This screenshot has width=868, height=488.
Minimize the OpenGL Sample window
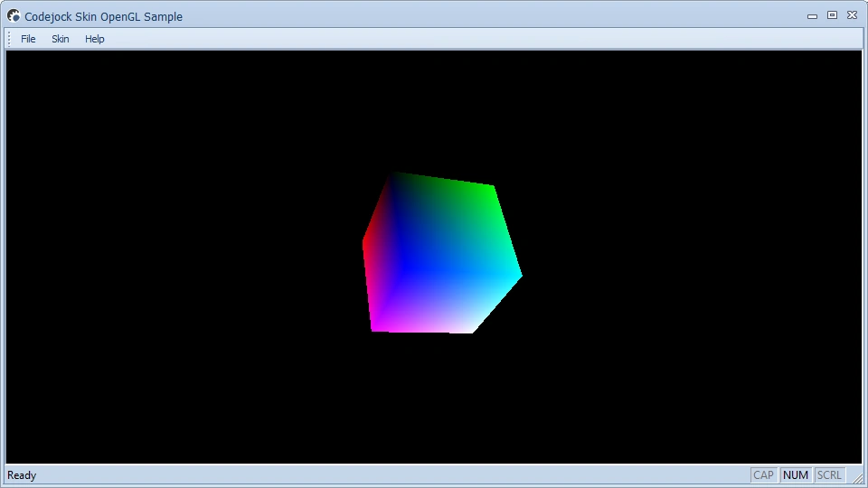point(812,16)
